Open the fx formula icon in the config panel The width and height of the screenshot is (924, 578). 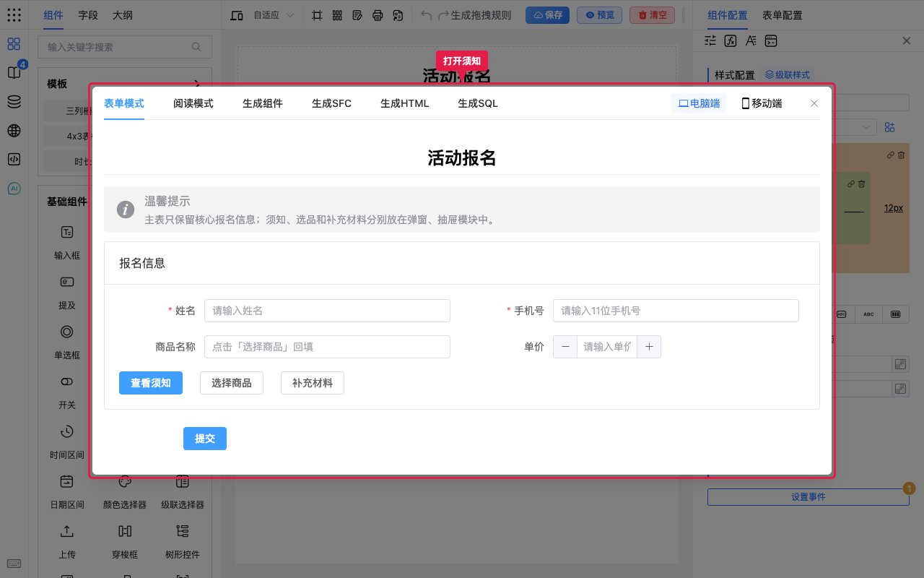731,40
